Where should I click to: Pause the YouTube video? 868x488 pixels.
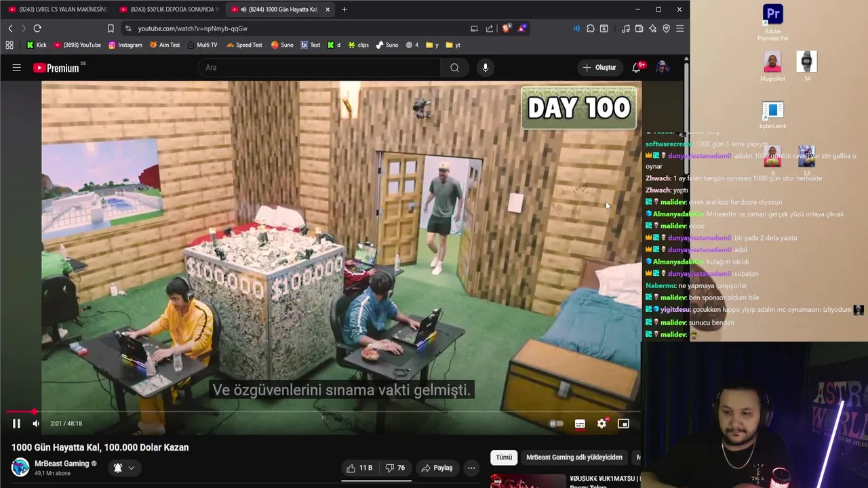coord(16,424)
